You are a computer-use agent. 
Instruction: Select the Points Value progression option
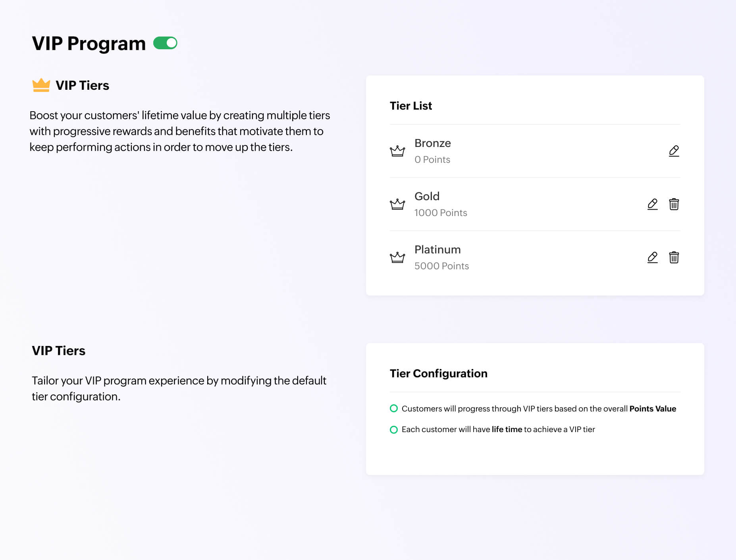tap(394, 408)
